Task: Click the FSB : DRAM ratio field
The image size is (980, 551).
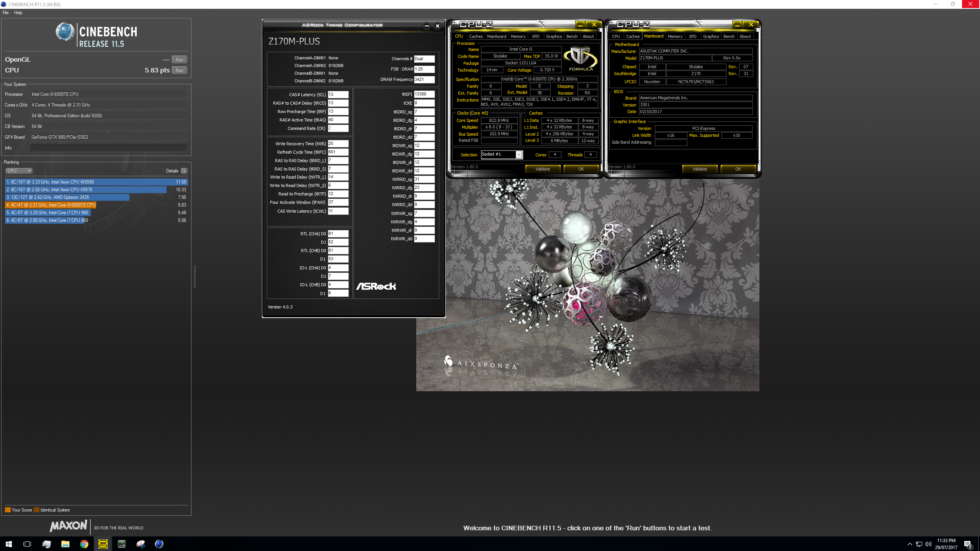Action: tap(424, 69)
